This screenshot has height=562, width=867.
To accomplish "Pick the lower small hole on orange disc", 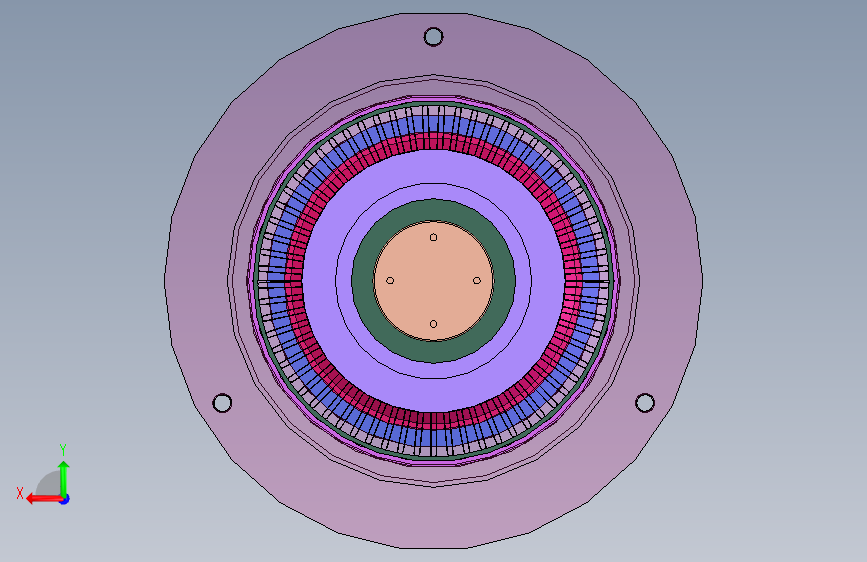I will (434, 324).
